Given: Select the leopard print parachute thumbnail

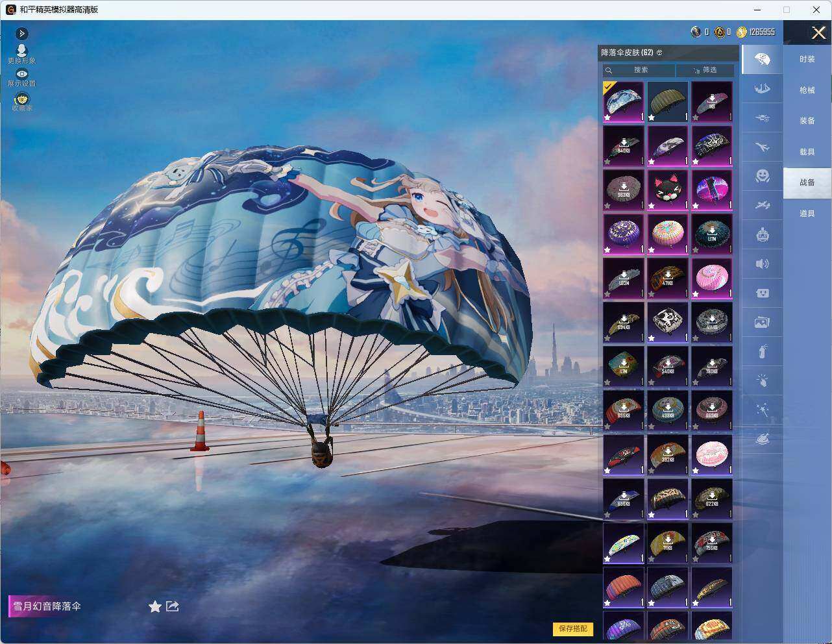Looking at the screenshot, I should [x=668, y=499].
